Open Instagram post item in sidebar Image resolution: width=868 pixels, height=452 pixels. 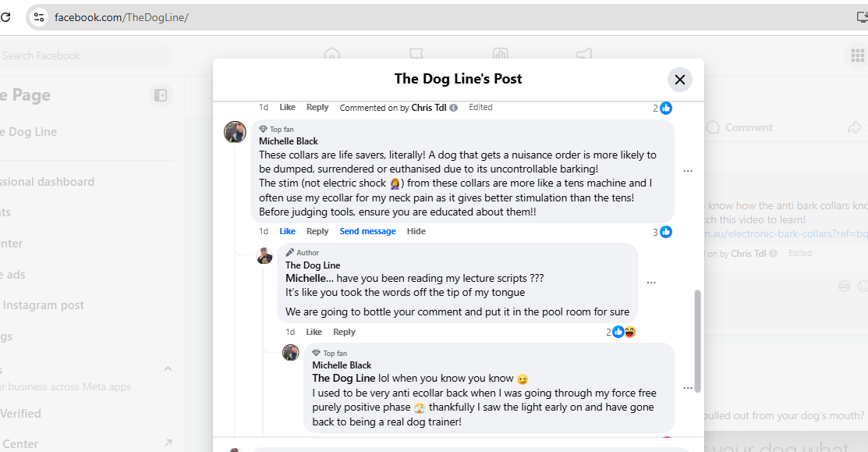point(43,305)
